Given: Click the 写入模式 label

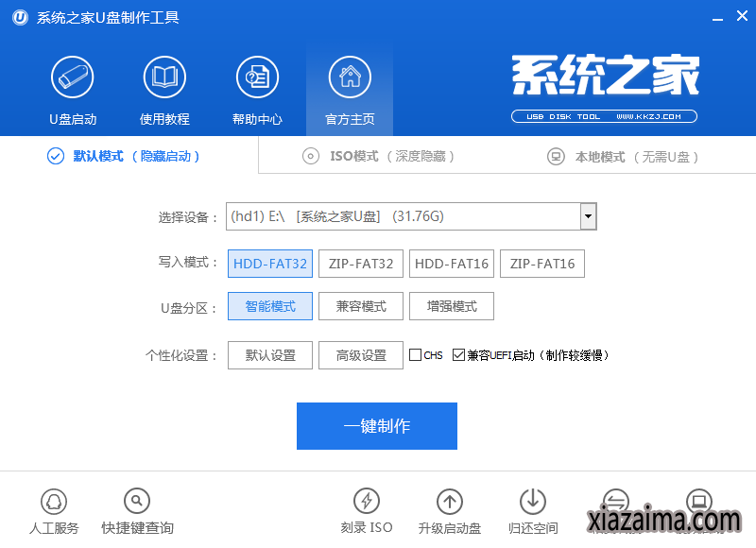Looking at the screenshot, I should tap(187, 263).
